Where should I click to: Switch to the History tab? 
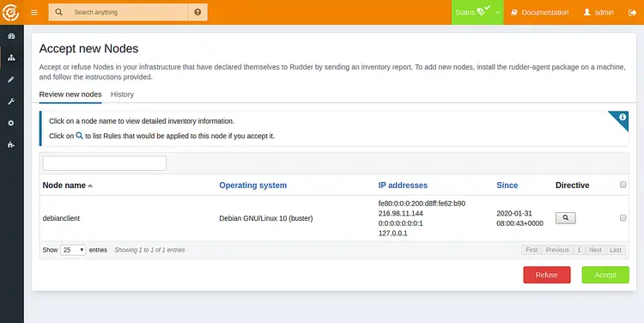[x=123, y=94]
